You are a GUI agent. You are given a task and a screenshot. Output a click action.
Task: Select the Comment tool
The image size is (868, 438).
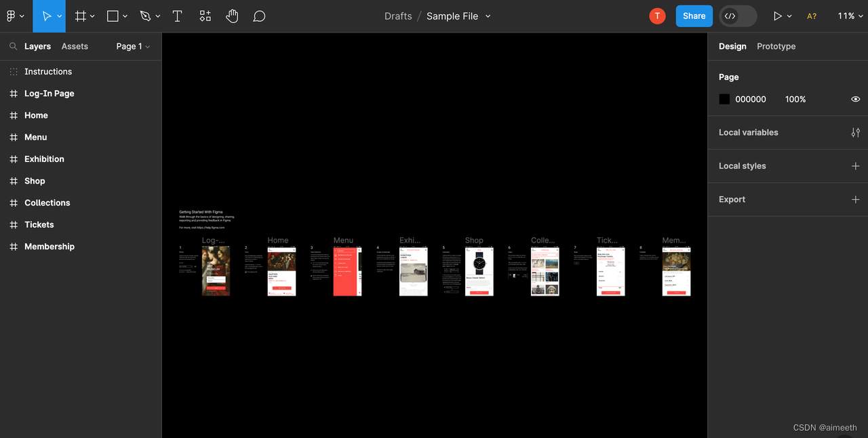tap(259, 16)
